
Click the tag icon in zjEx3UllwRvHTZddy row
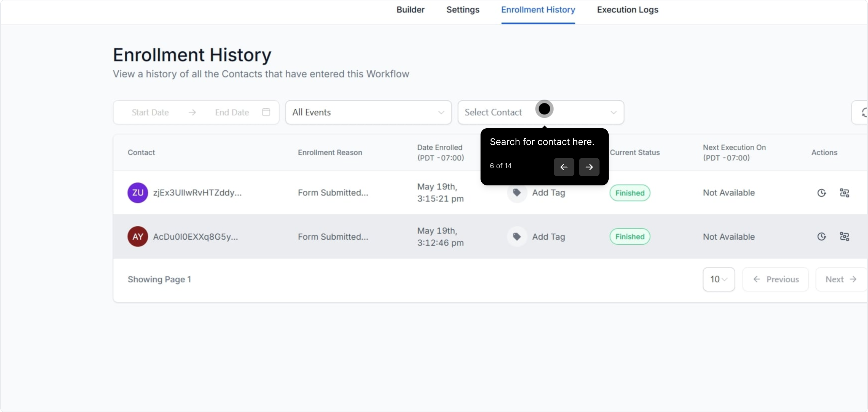517,193
